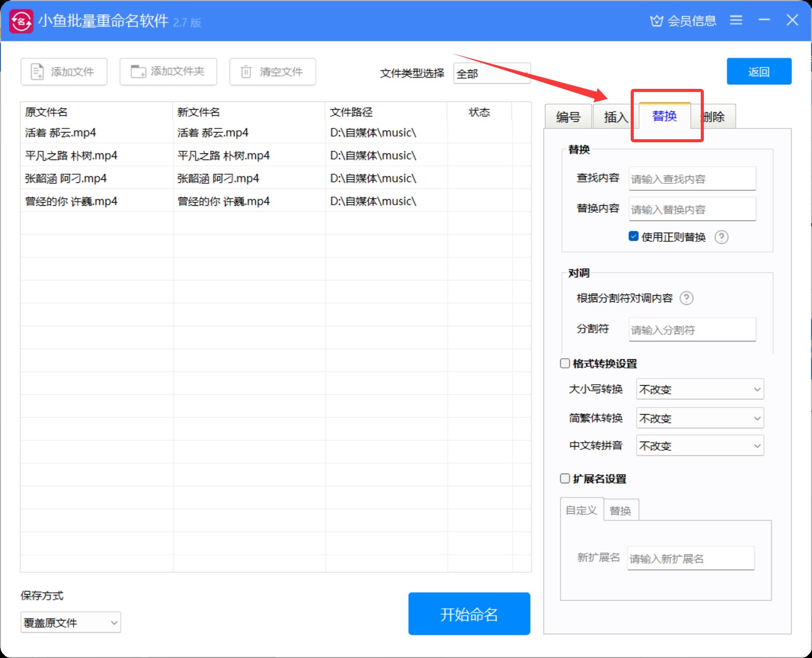
Task: Open member info crown icon
Action: click(x=657, y=21)
